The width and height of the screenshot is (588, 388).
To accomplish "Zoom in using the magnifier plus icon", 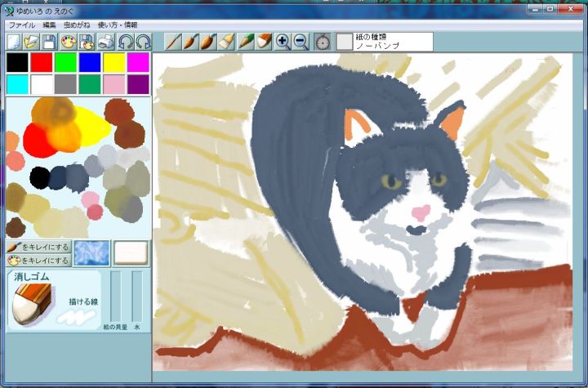I will [x=283, y=42].
